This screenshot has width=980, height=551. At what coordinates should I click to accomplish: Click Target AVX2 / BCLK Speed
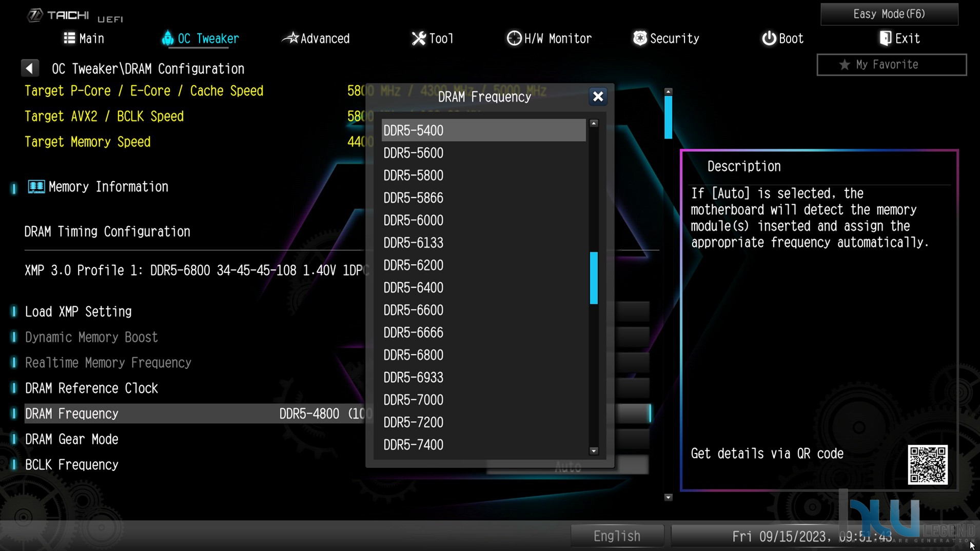(104, 116)
